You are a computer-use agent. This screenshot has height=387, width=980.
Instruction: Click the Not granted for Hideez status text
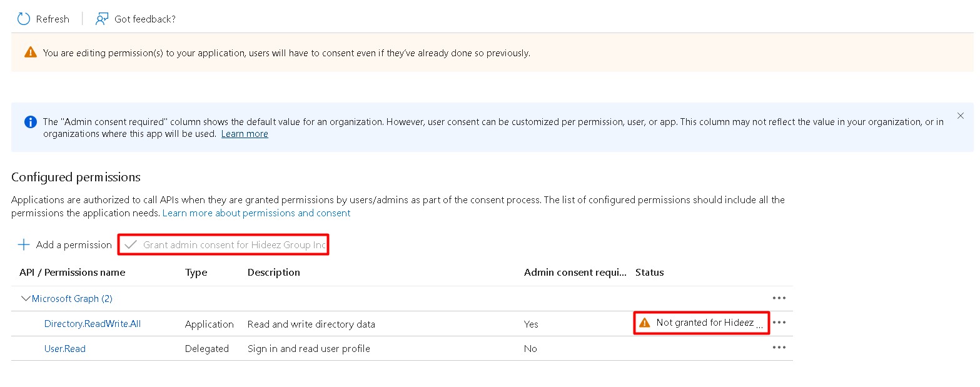coord(705,323)
